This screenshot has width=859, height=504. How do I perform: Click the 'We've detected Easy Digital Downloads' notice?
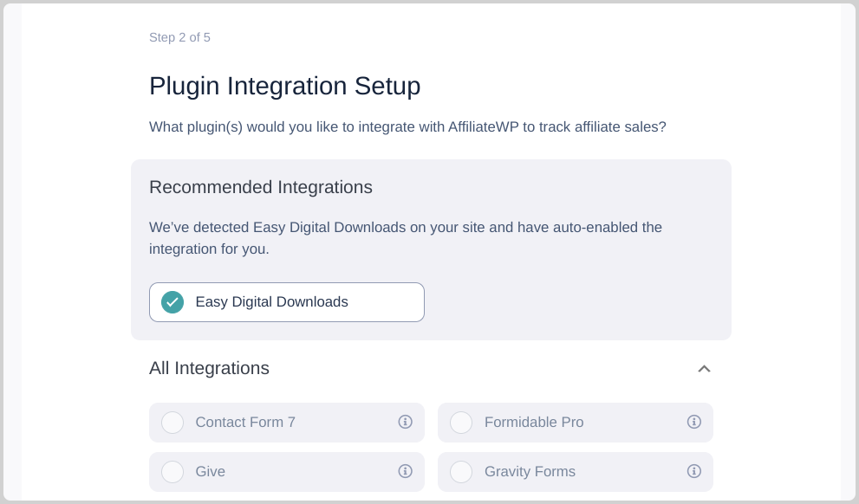[x=406, y=238]
